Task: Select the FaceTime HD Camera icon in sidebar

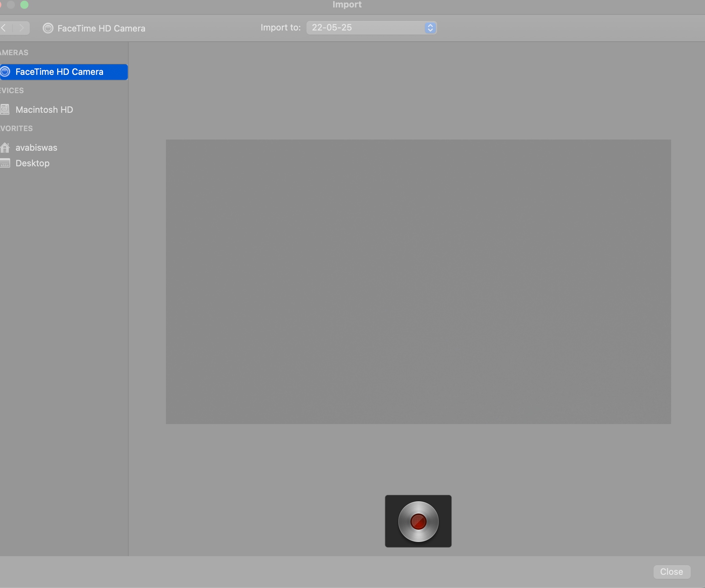Action: (x=5, y=72)
